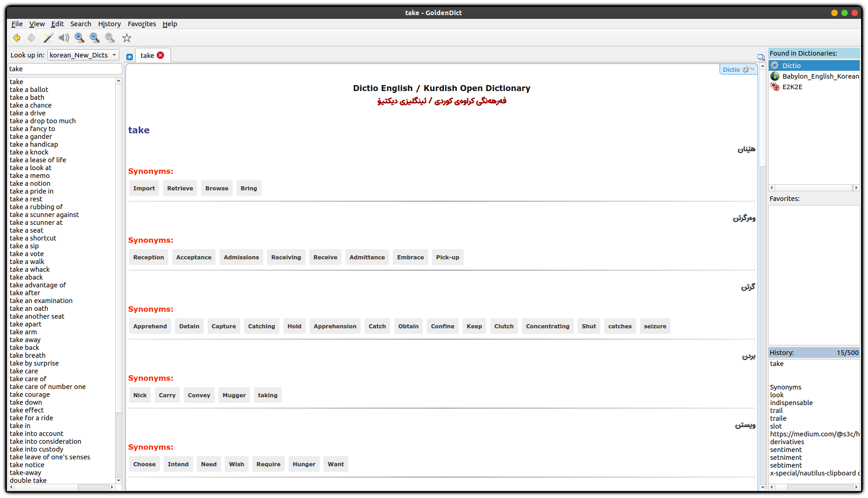Click the Reception synonym button
Screen dimensions: 868x498
[149, 258]
